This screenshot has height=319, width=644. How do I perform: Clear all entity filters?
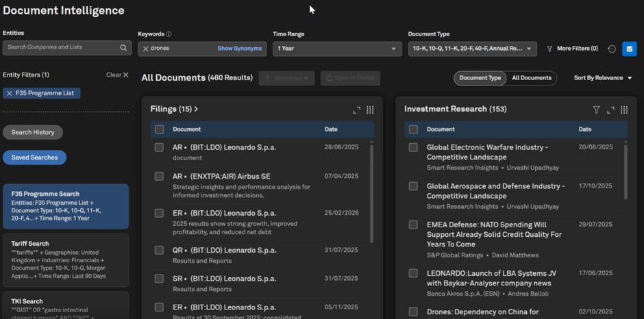pyautogui.click(x=117, y=75)
